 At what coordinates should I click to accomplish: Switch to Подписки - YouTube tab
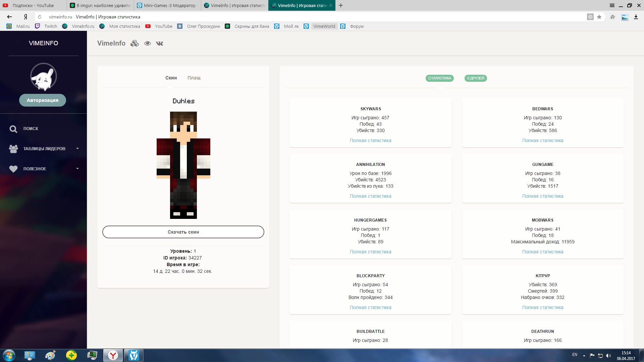pyautogui.click(x=34, y=5)
